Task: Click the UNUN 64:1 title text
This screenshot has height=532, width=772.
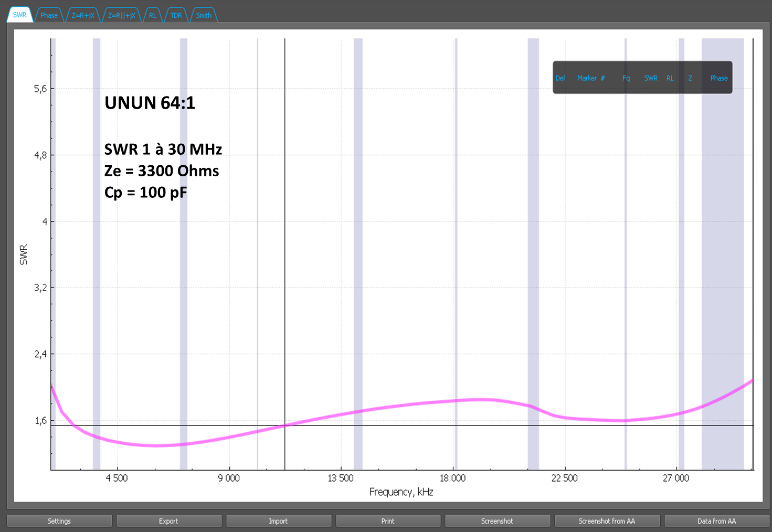Action: click(x=150, y=103)
